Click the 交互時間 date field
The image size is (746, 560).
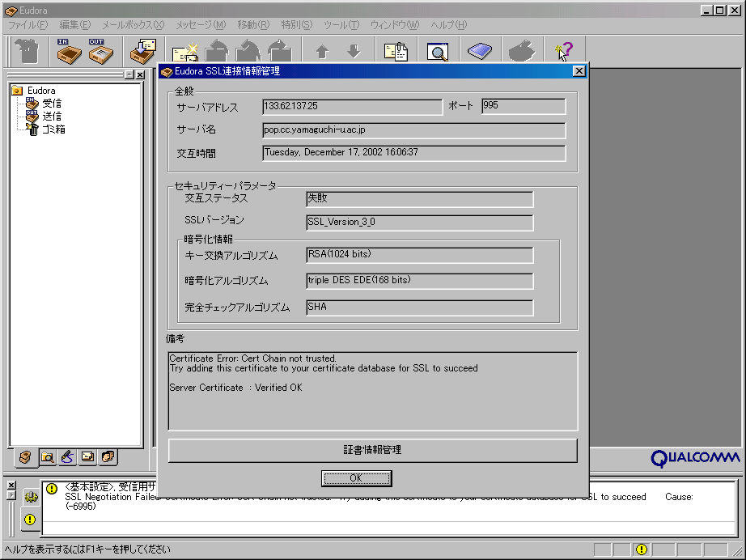coord(414,153)
